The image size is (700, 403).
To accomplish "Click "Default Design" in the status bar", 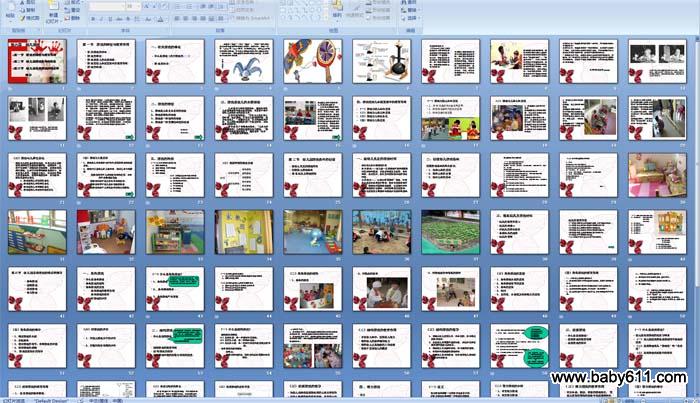I will pyautogui.click(x=52, y=398).
